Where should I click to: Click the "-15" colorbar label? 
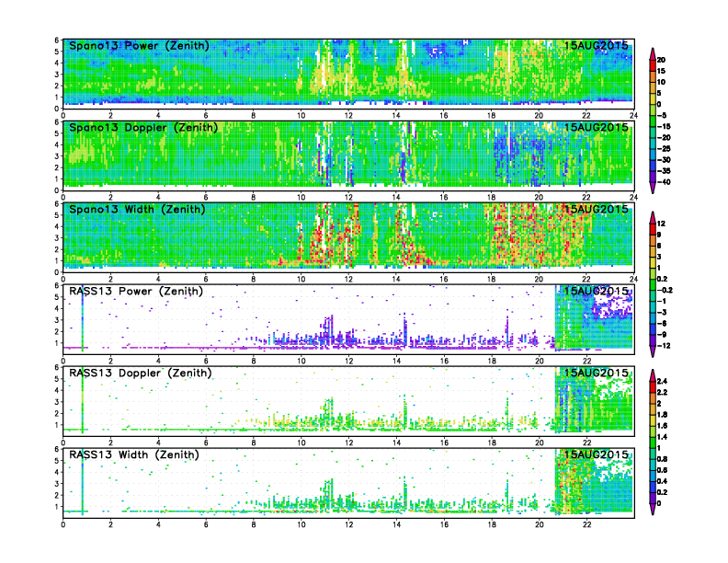point(664,126)
